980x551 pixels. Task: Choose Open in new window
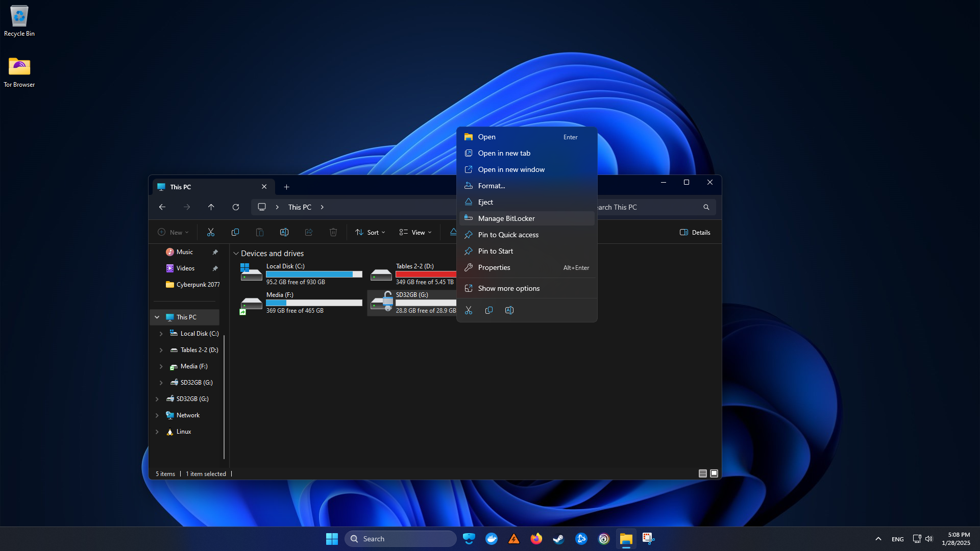tap(527, 169)
